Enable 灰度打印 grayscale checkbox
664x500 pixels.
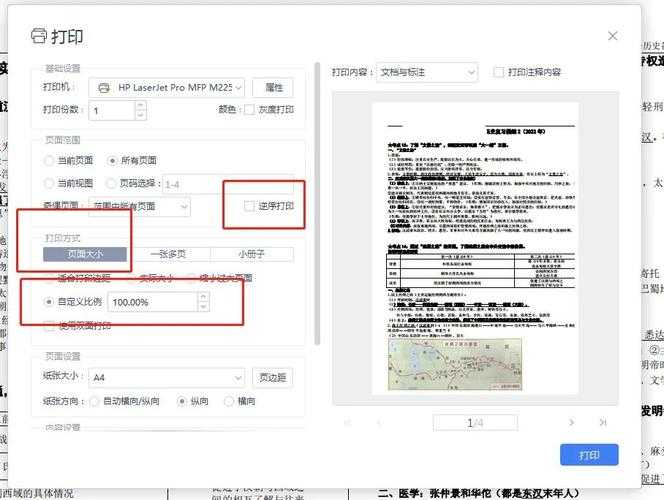click(249, 110)
